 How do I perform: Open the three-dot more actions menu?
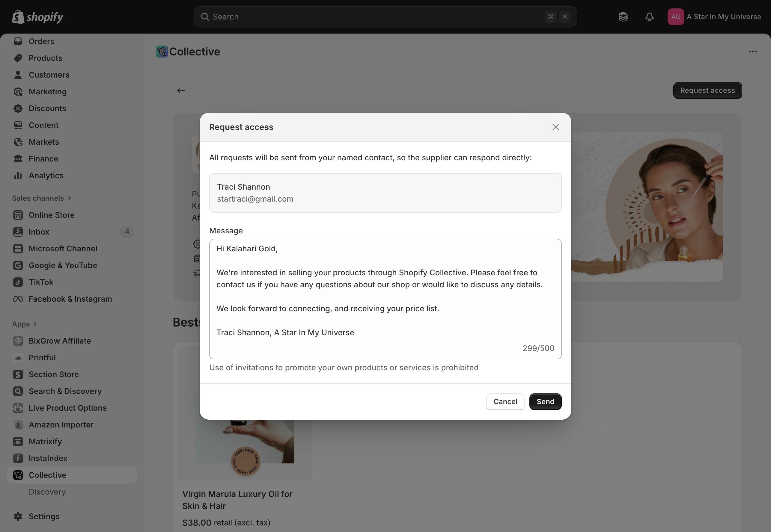pyautogui.click(x=753, y=52)
